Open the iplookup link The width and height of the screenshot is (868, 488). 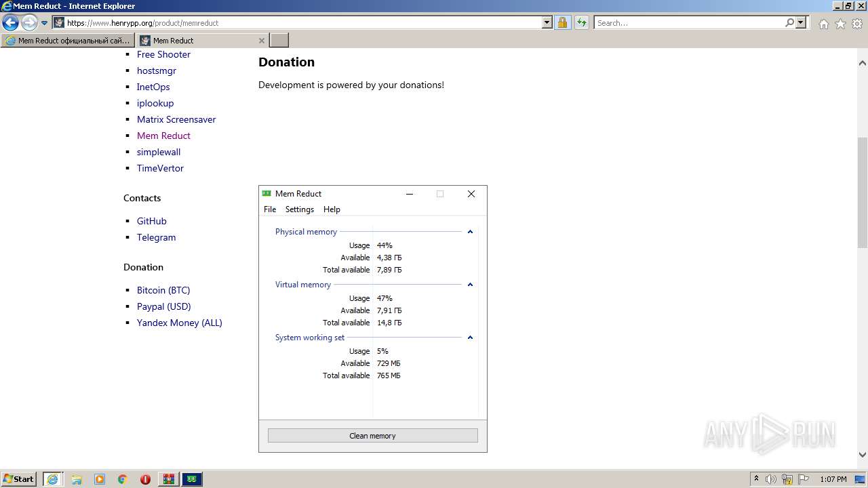coord(155,103)
